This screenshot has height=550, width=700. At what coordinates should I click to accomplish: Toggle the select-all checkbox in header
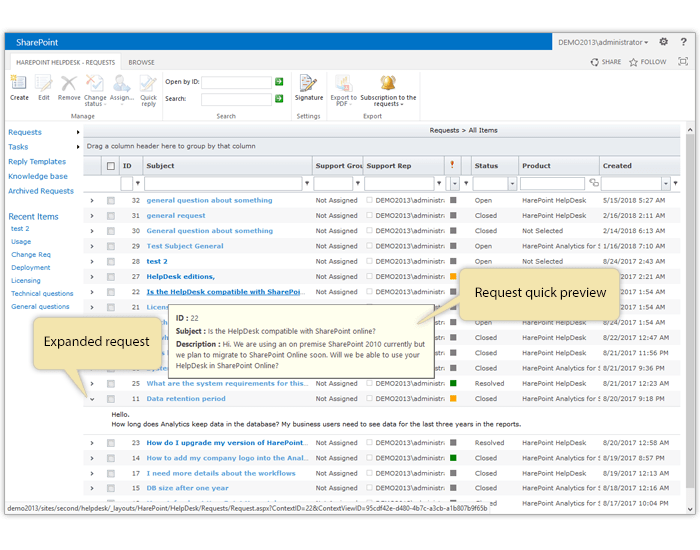click(111, 166)
